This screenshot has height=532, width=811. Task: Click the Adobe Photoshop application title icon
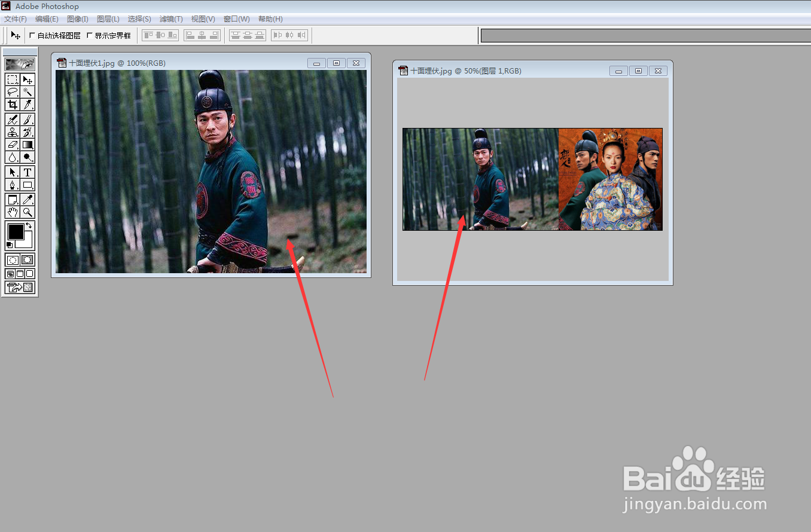click(6, 6)
